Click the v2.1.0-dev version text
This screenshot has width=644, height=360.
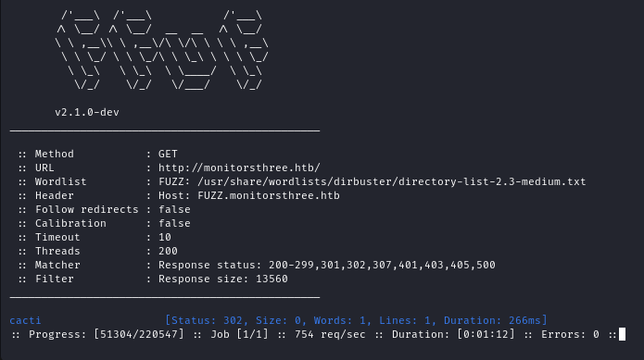click(x=87, y=112)
